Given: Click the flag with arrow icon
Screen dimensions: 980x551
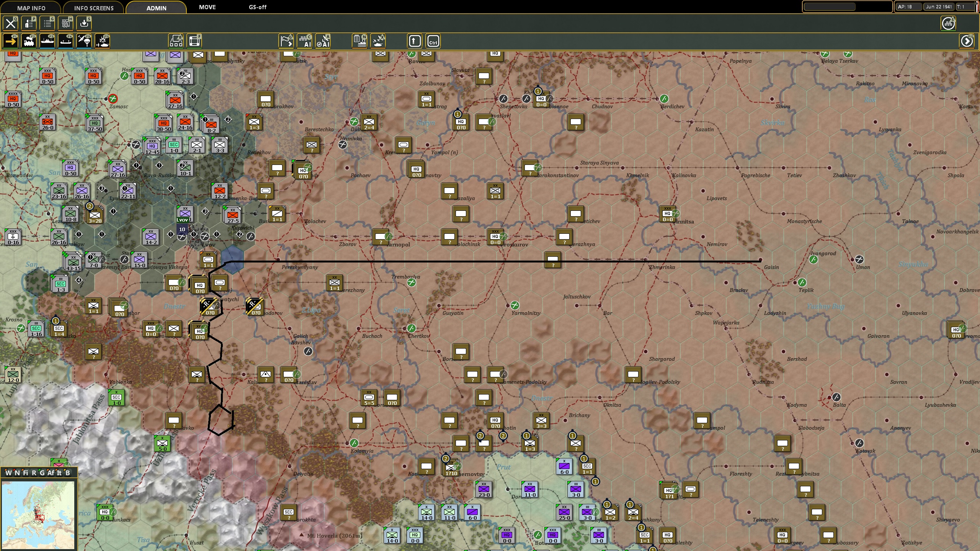Looking at the screenshot, I should pos(286,41).
